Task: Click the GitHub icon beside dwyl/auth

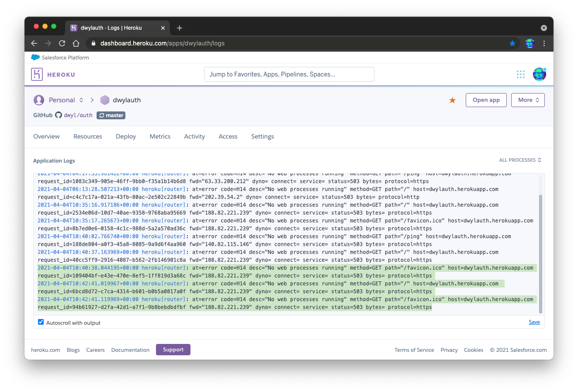Action: 58,115
